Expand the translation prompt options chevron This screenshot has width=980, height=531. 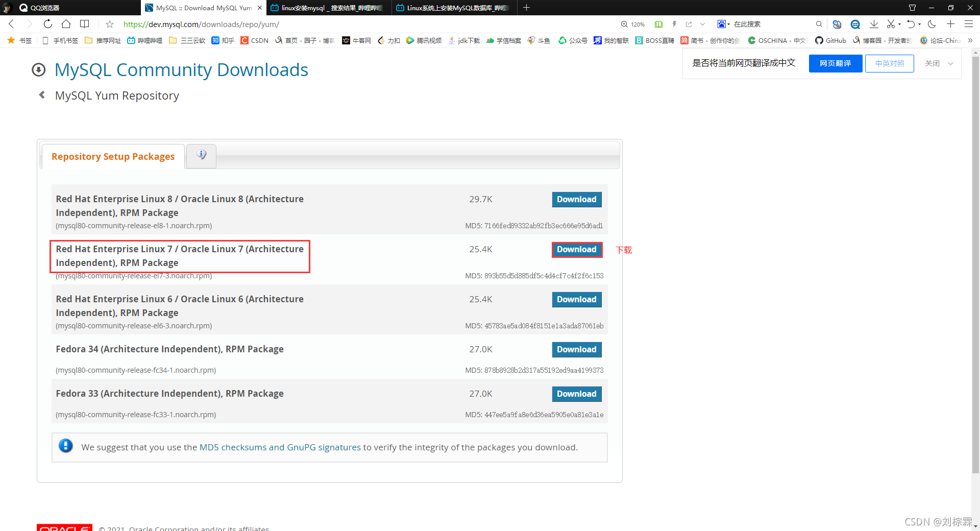[950, 64]
